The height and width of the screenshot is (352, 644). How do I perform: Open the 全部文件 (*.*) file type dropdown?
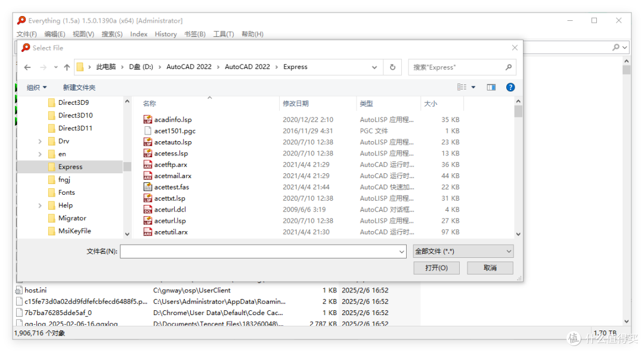pyautogui.click(x=463, y=251)
